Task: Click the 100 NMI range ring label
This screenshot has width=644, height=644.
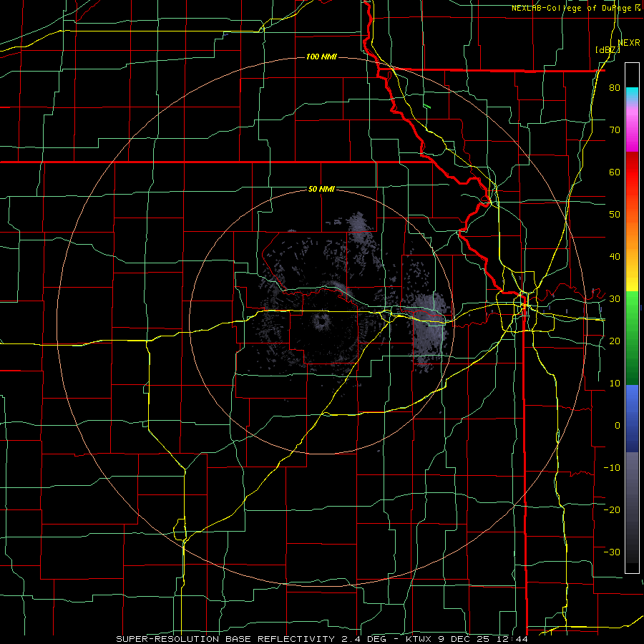Action: 321,57
